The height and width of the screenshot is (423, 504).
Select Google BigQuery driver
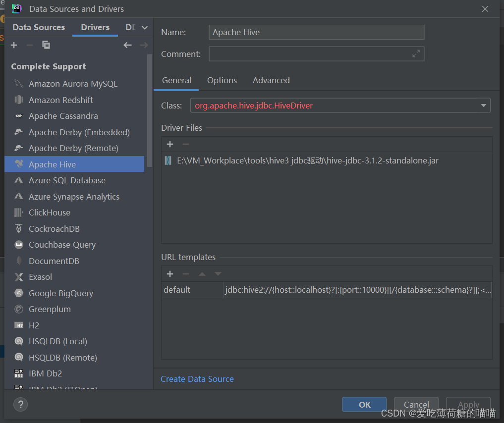[x=74, y=293]
